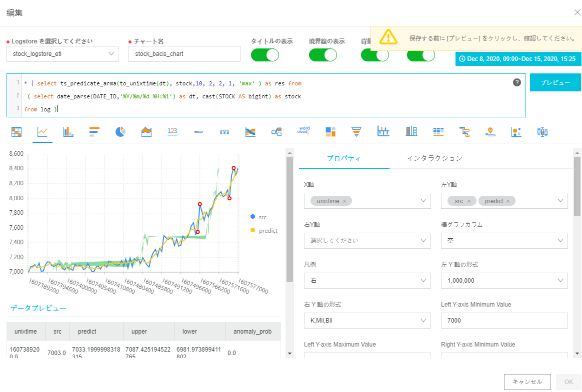
Task: Select the pie chart type icon
Action: coord(120,132)
